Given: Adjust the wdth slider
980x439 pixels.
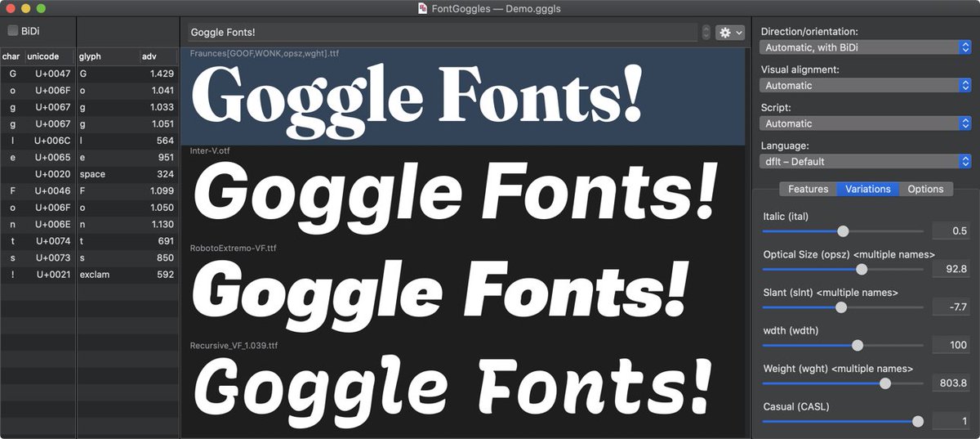Looking at the screenshot, I should (x=843, y=345).
